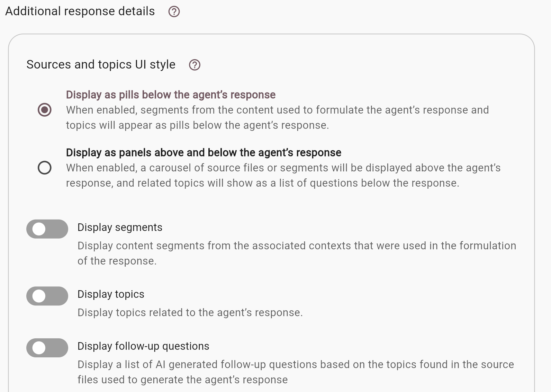
Task: Click the description "Display topics related to the agent's response"
Action: pos(190,313)
